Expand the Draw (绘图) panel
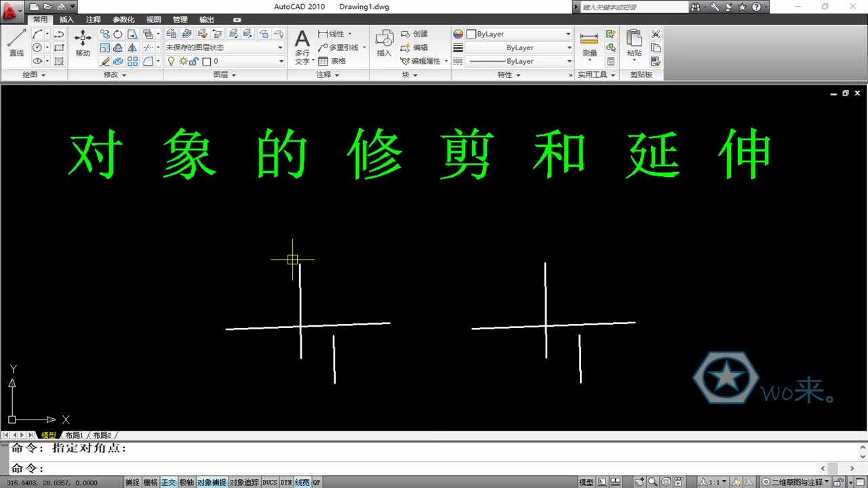Viewport: 868px width, 488px height. pos(34,75)
